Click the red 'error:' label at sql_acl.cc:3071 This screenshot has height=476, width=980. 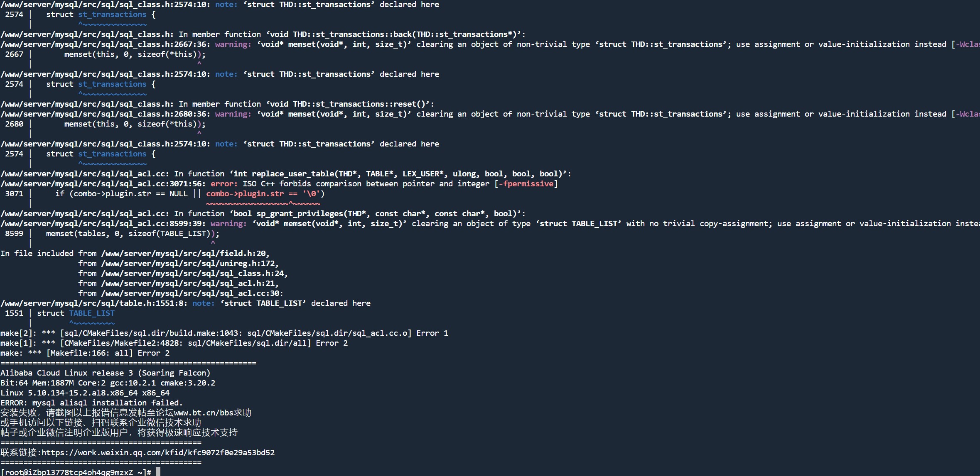[x=224, y=184]
